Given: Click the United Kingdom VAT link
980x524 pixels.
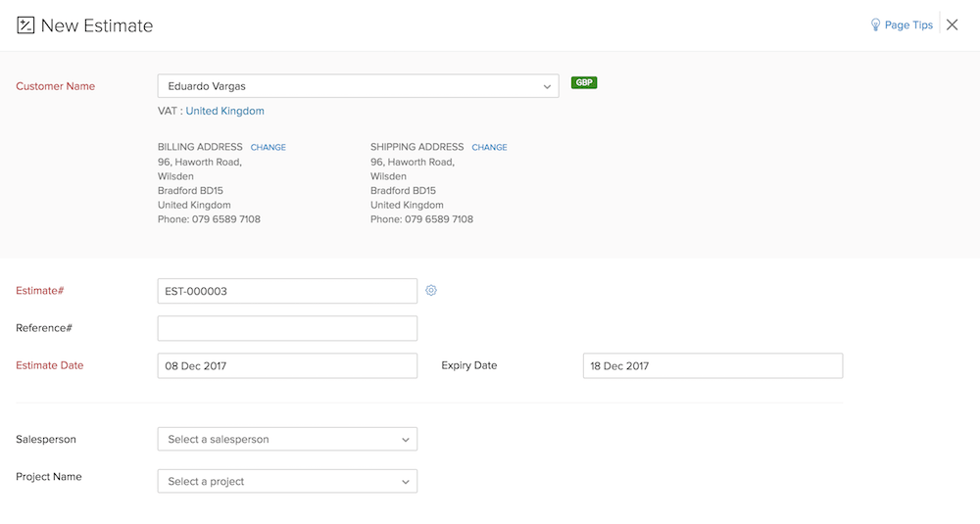Looking at the screenshot, I should point(224,112).
